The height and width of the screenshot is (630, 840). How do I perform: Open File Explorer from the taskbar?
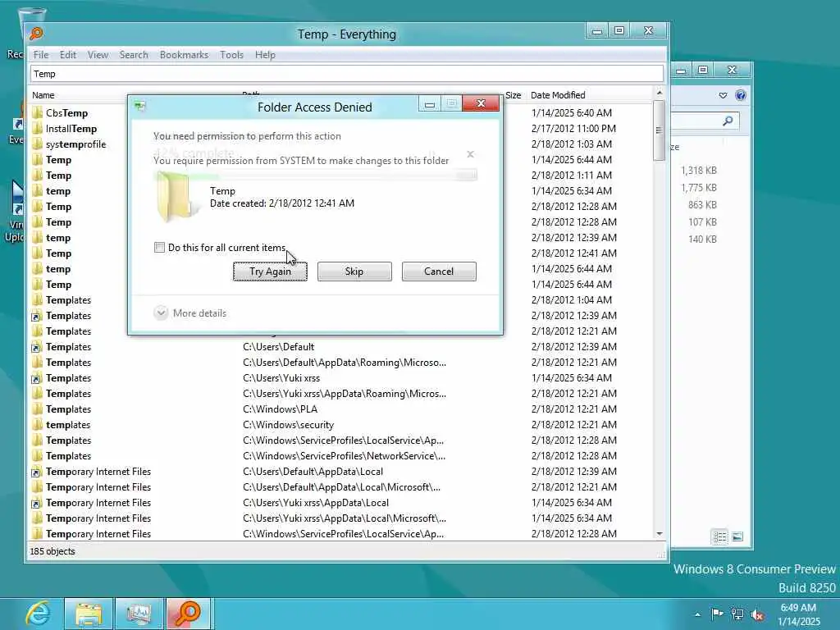(x=89, y=614)
